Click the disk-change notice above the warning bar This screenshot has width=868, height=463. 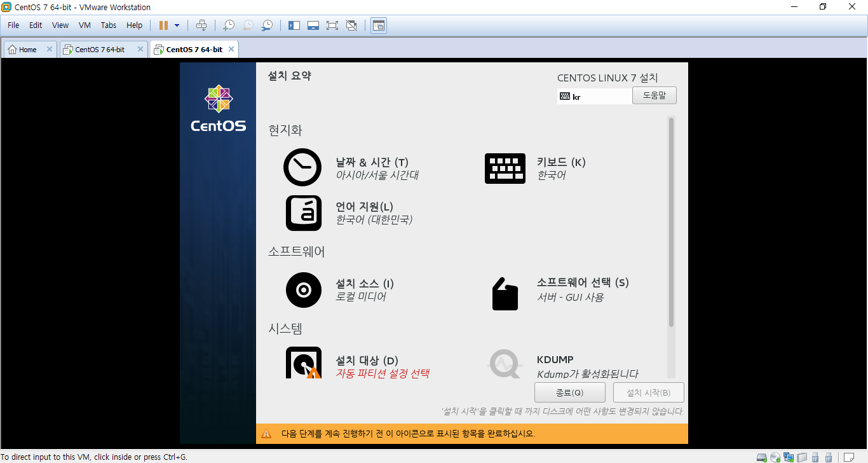pyautogui.click(x=562, y=411)
